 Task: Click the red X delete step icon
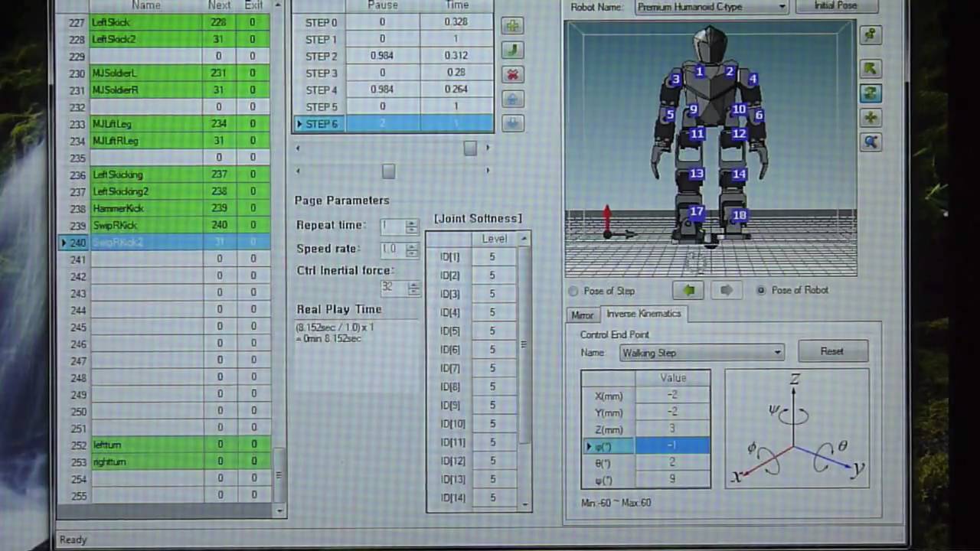click(512, 75)
